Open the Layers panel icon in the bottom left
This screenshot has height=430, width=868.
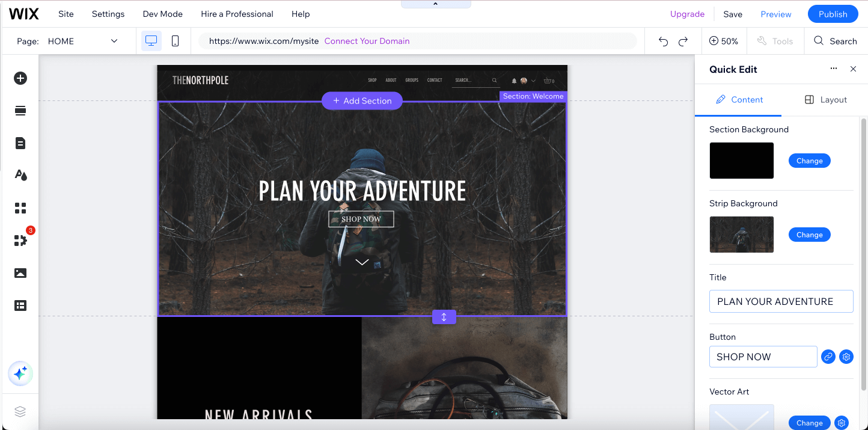click(x=20, y=411)
